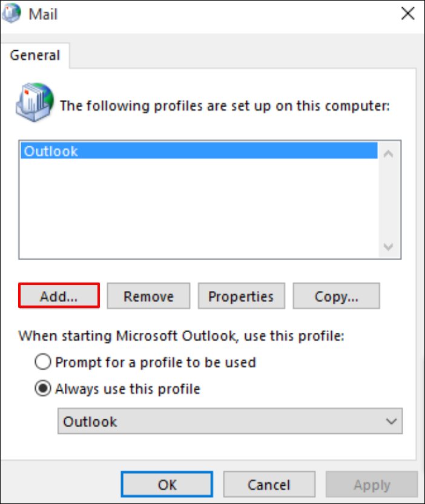Click the Apply button

click(x=372, y=485)
